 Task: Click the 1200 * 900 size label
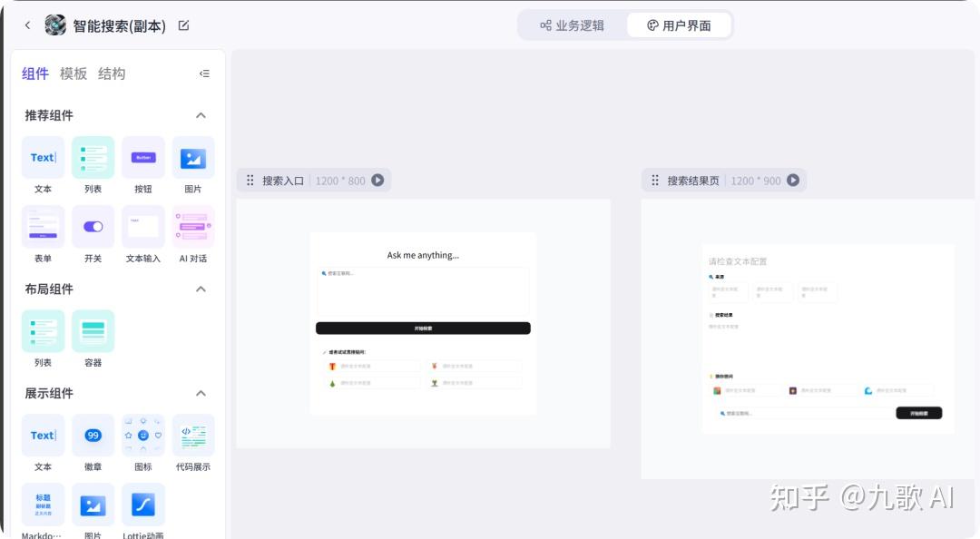pos(756,181)
